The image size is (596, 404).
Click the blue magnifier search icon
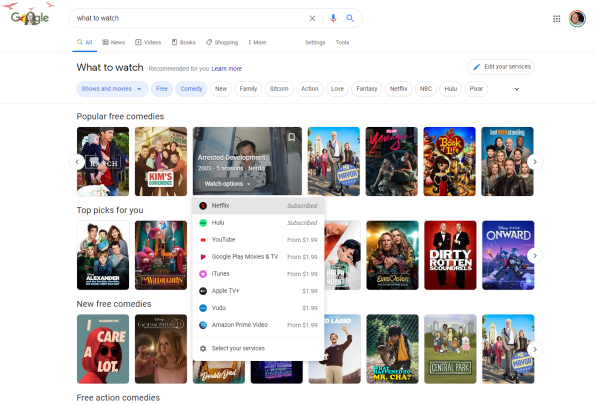[350, 18]
